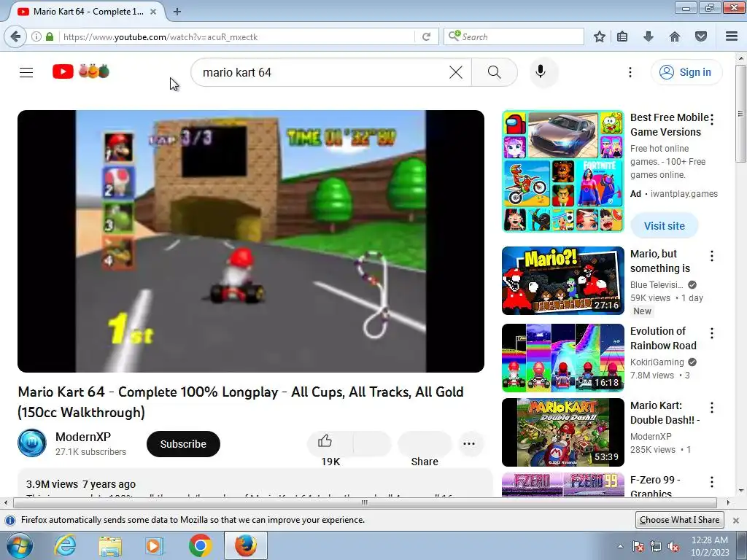The height and width of the screenshot is (560, 747).
Task: Open Best Free Mobile Game ad thumbnail
Action: pyautogui.click(x=562, y=171)
